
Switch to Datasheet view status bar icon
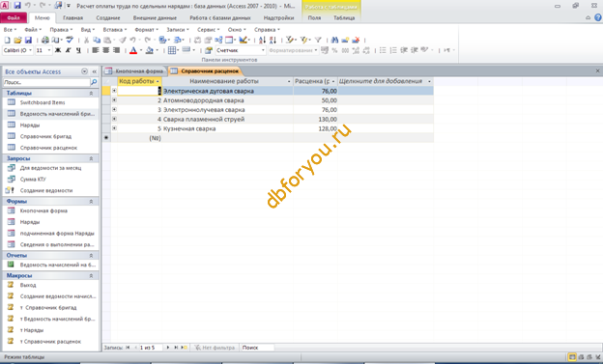coord(572,357)
